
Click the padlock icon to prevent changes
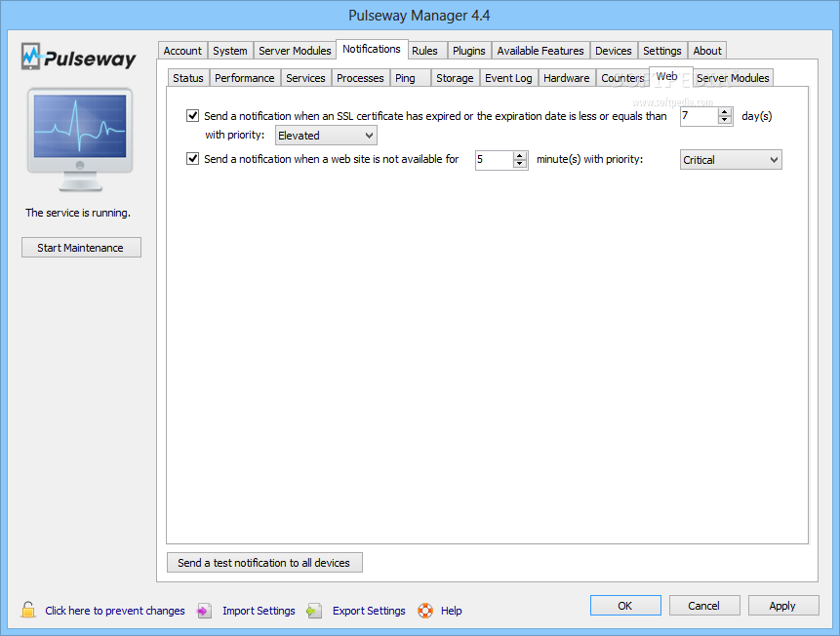28,610
